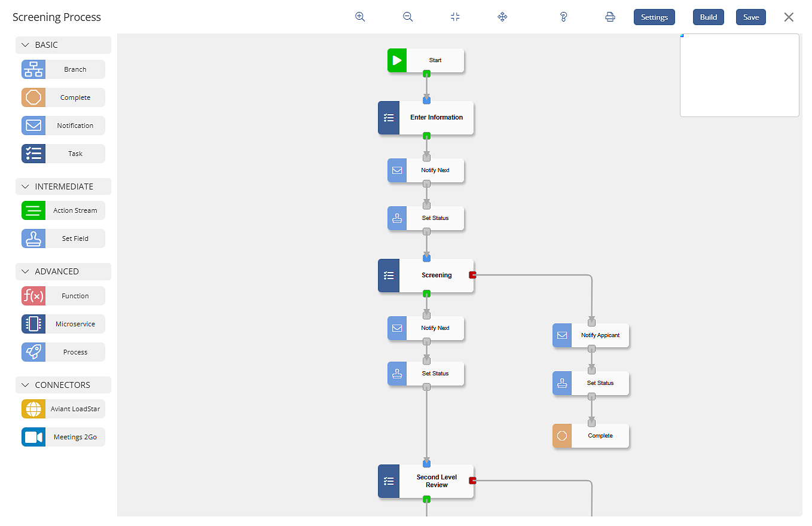The width and height of the screenshot is (812, 526).
Task: Click the pan/move arrows icon
Action: 502,17
